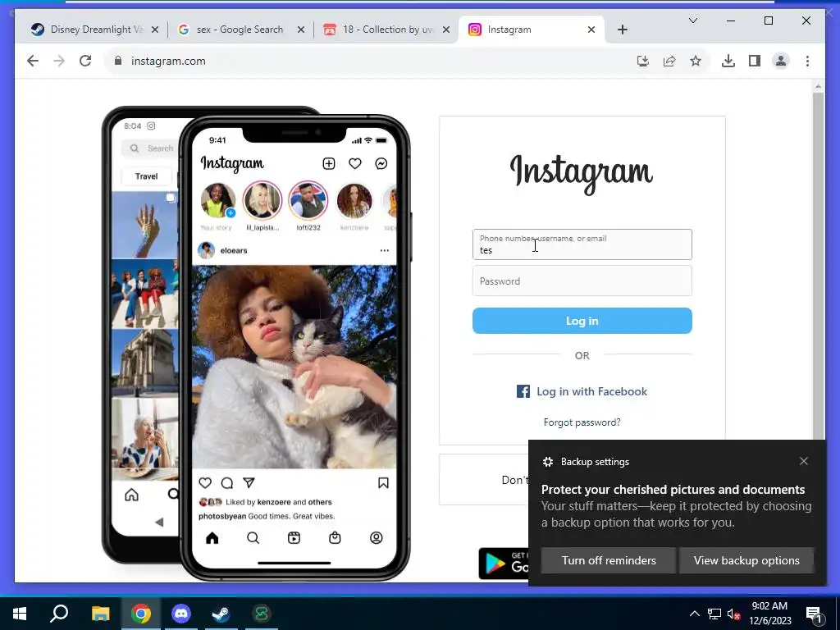Reload the Instagram page

(x=85, y=61)
